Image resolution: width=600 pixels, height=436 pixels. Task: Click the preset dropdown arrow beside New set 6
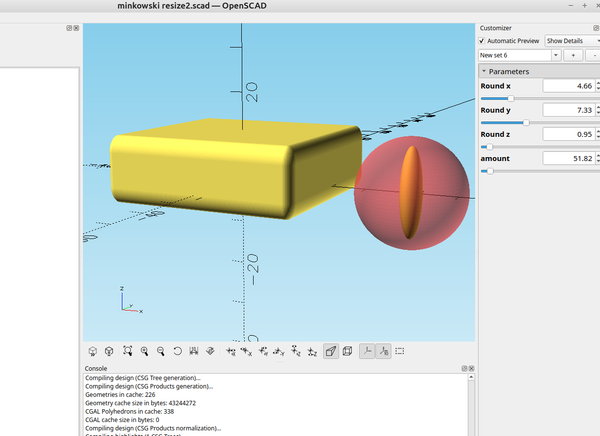556,55
